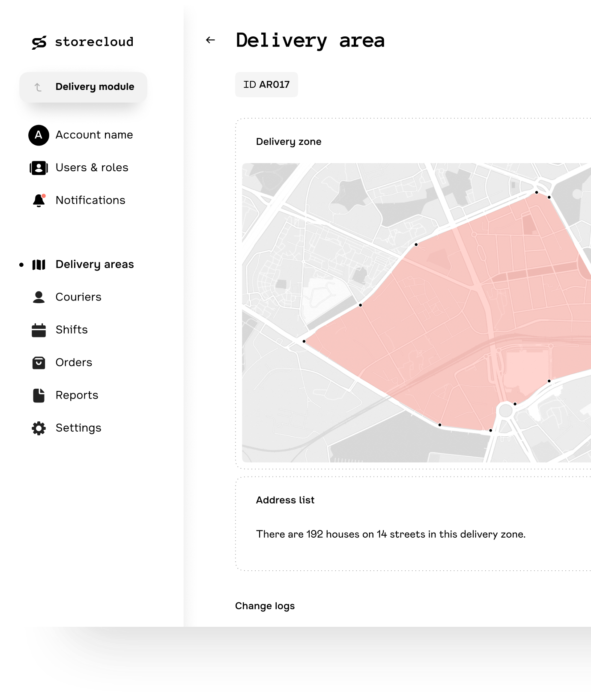Open the Delivery module button

(83, 87)
